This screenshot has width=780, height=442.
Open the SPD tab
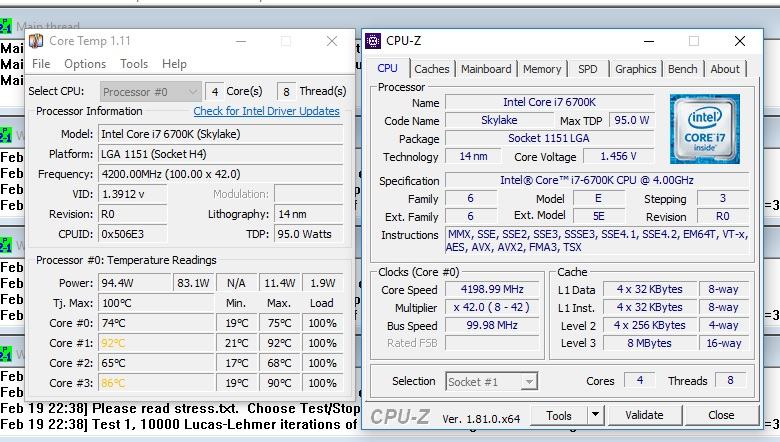pos(587,69)
